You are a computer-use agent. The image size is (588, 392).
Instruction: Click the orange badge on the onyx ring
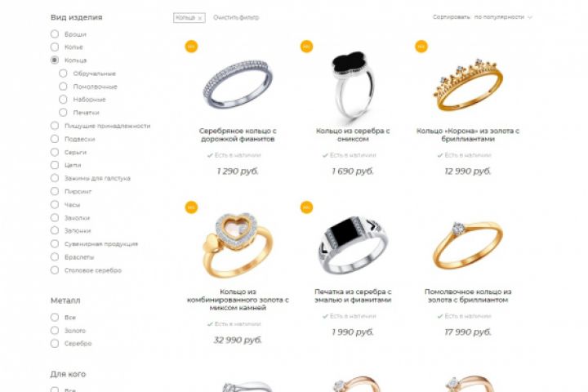pyautogui.click(x=307, y=47)
